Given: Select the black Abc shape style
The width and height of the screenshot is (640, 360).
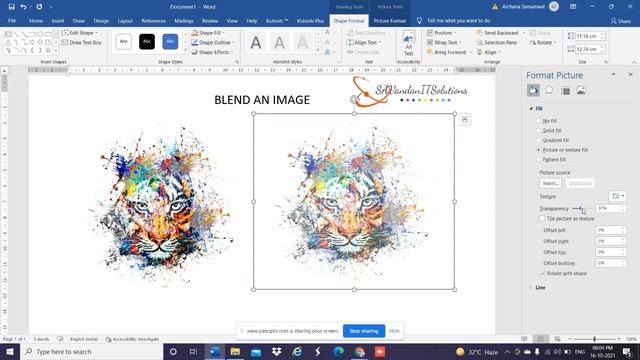Looking at the screenshot, I should pyautogui.click(x=147, y=42).
